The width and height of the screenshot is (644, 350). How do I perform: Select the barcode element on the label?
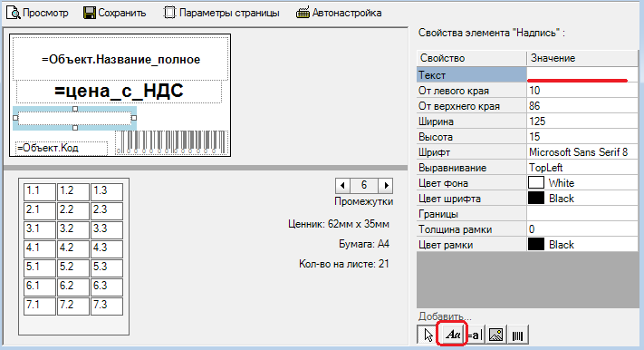tap(172, 142)
